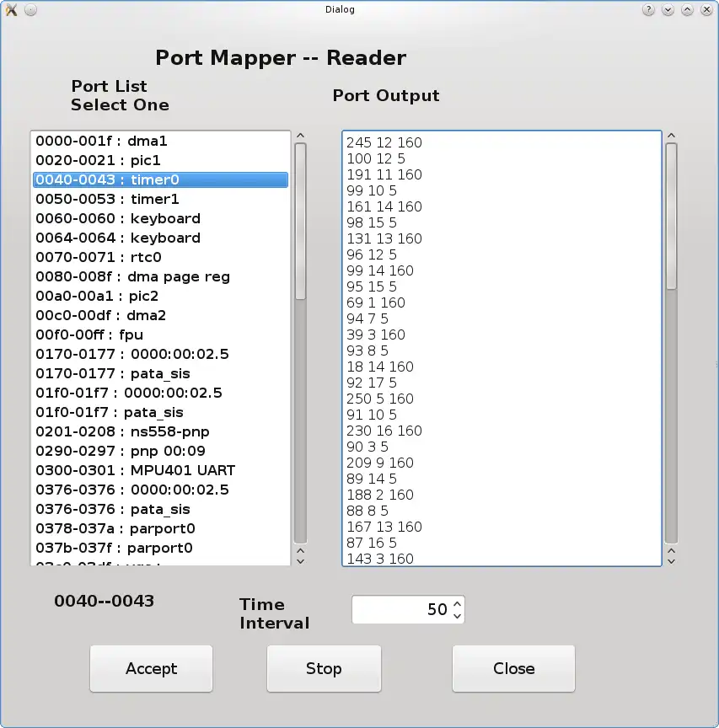Click the Stop button

point(325,668)
